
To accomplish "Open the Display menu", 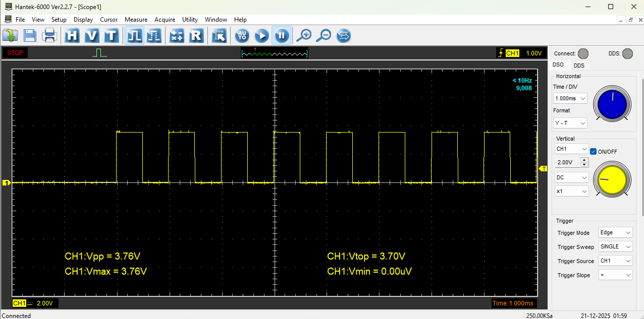I will point(83,20).
